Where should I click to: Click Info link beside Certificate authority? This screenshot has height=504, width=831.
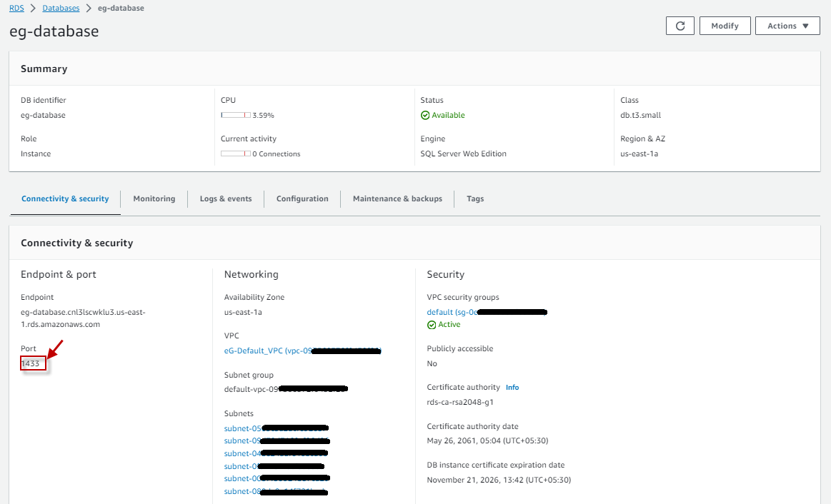512,388
